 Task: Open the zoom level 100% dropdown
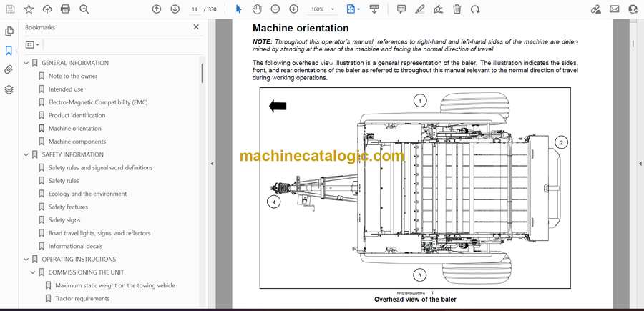321,9
